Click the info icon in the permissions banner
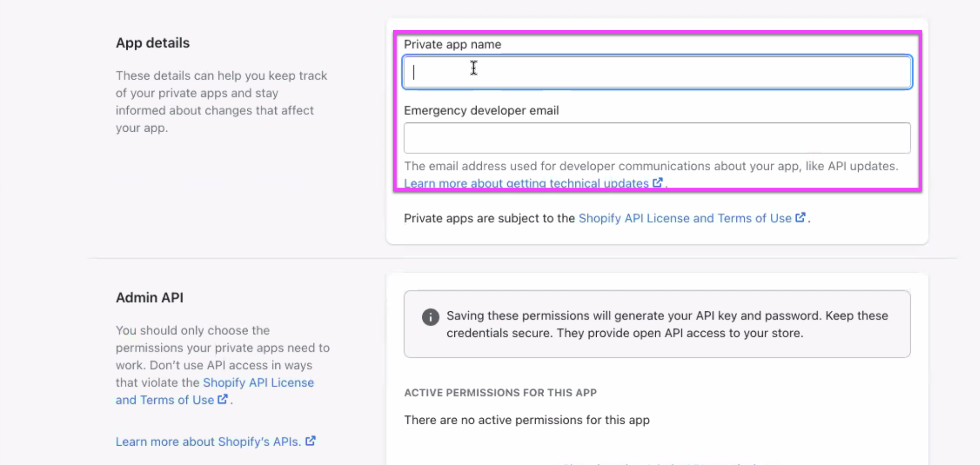 click(x=430, y=317)
